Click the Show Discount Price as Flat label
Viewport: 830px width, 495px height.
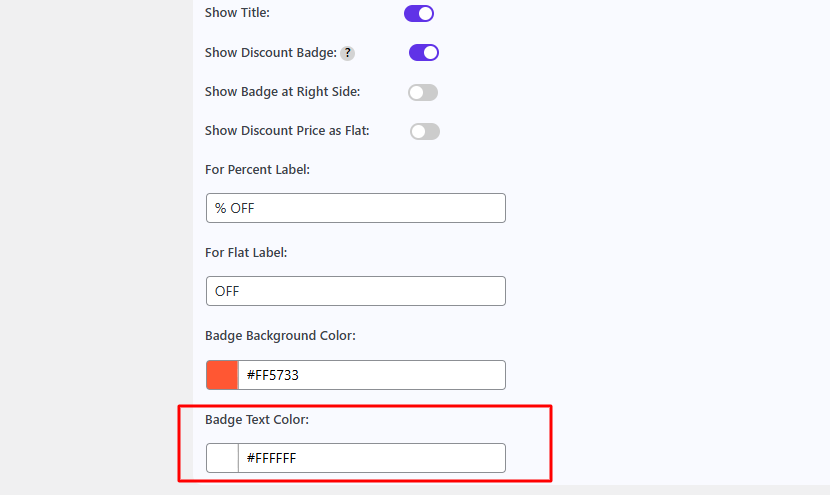pos(287,131)
